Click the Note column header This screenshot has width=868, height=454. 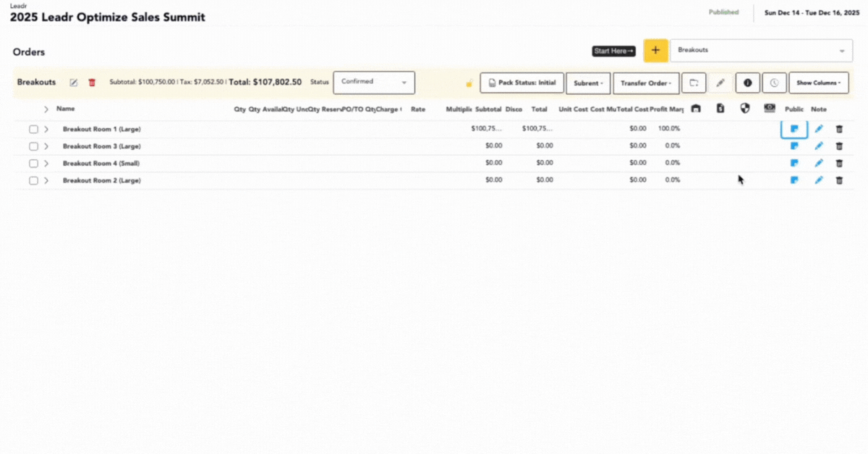(x=819, y=109)
